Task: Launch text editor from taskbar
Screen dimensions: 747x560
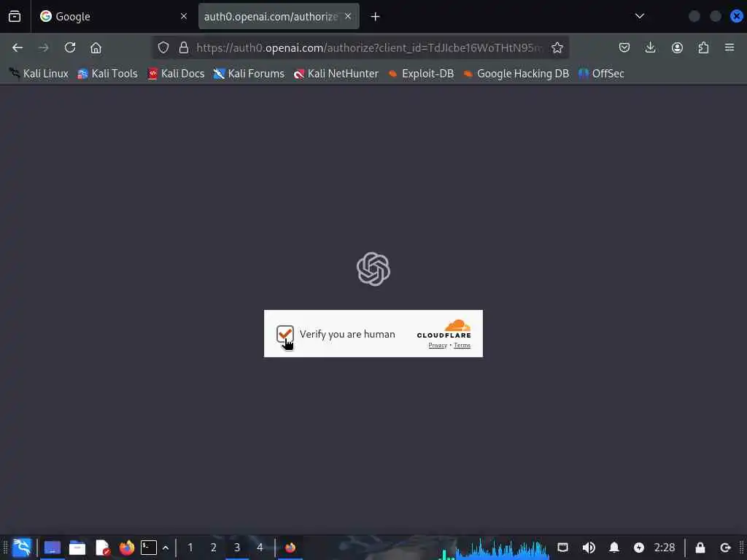Action: 102,548
